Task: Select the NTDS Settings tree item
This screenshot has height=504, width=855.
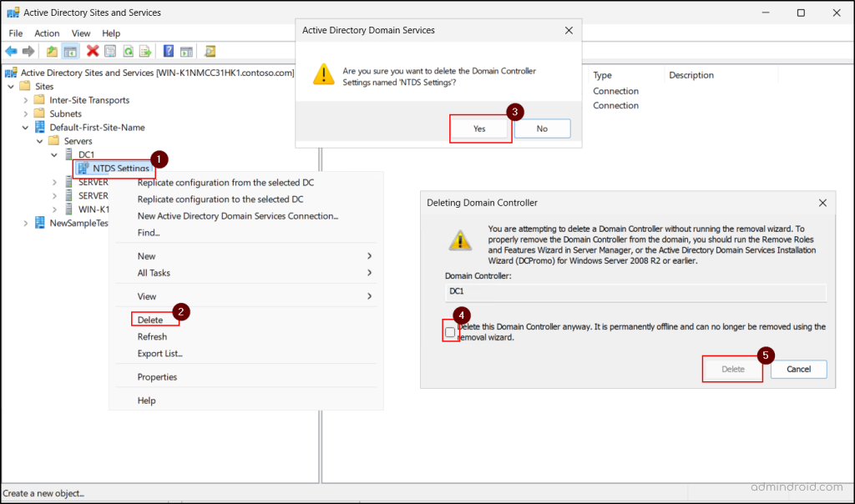Action: click(x=119, y=168)
